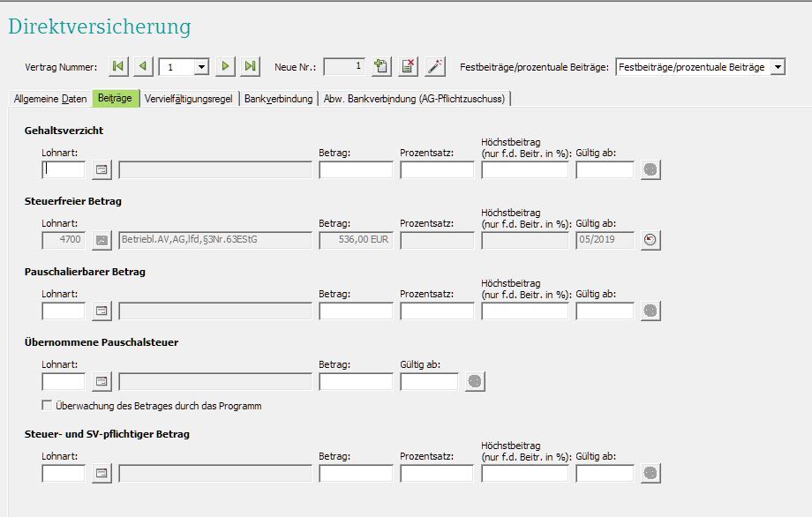Screen dimensions: 812x517
Task: Jump to the first contract record
Action: pos(118,66)
